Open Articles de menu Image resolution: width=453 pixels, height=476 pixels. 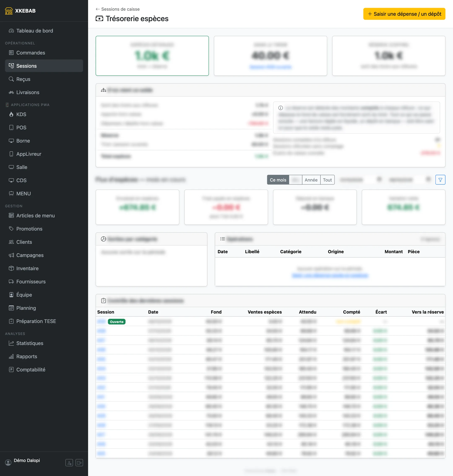point(44,215)
